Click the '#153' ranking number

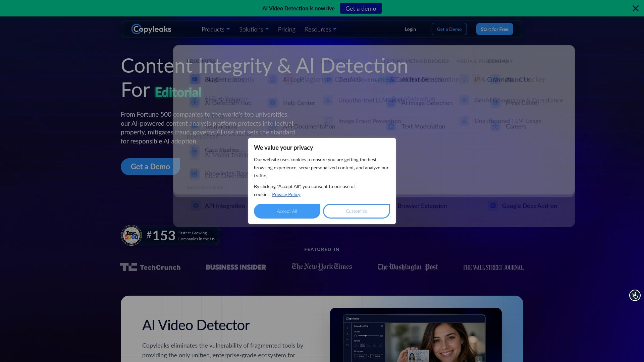pos(161,235)
